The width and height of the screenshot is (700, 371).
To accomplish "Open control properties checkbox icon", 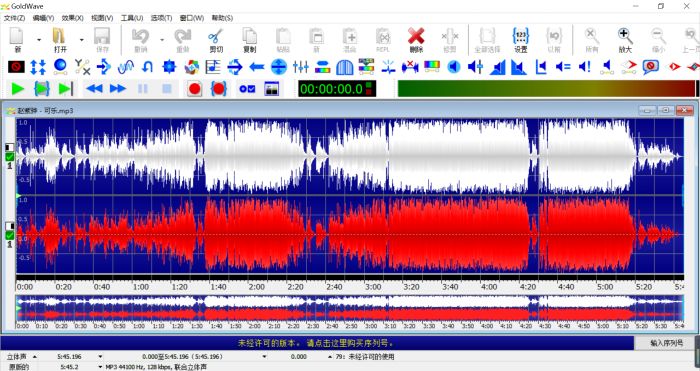I will point(247,89).
